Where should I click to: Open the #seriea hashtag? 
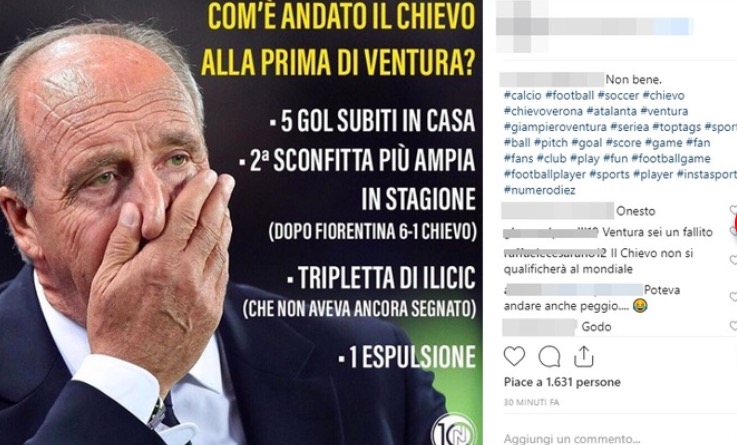tap(629, 127)
